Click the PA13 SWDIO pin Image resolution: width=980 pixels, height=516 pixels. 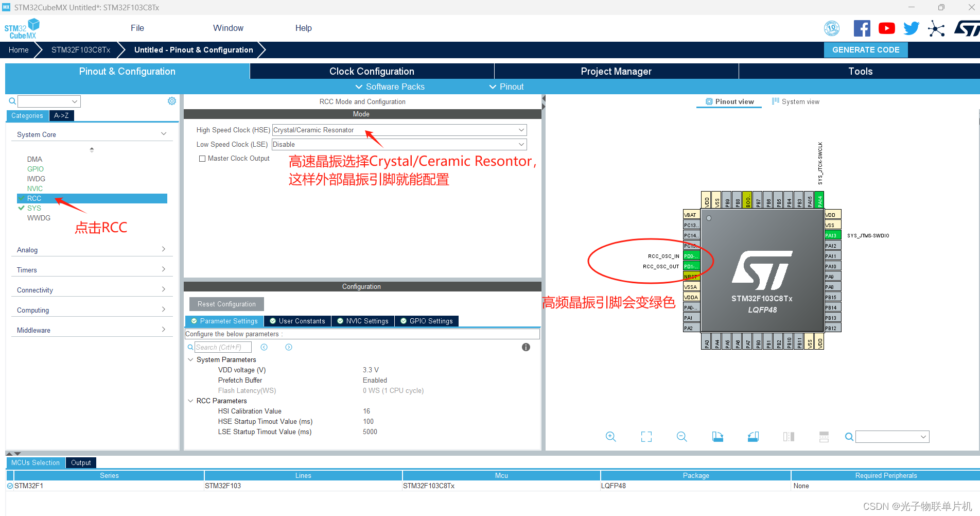click(832, 235)
